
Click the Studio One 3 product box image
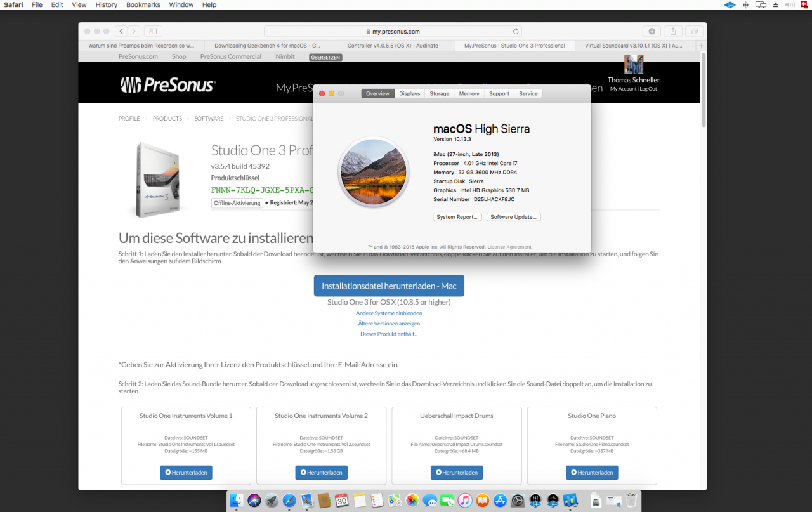(158, 180)
